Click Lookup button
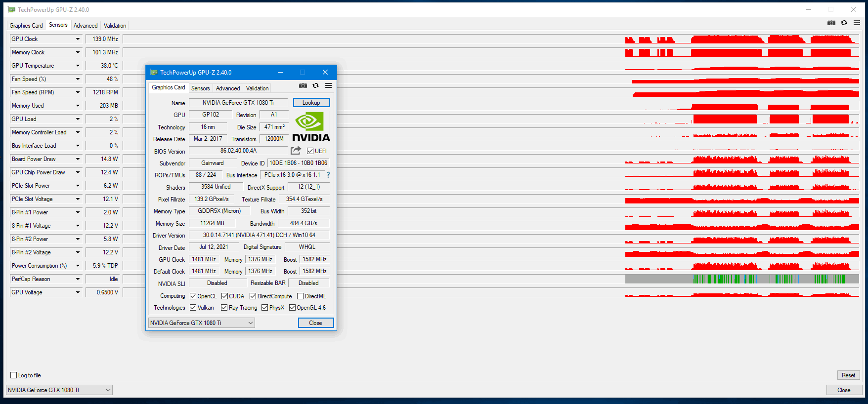This screenshot has height=404, width=868. point(311,103)
